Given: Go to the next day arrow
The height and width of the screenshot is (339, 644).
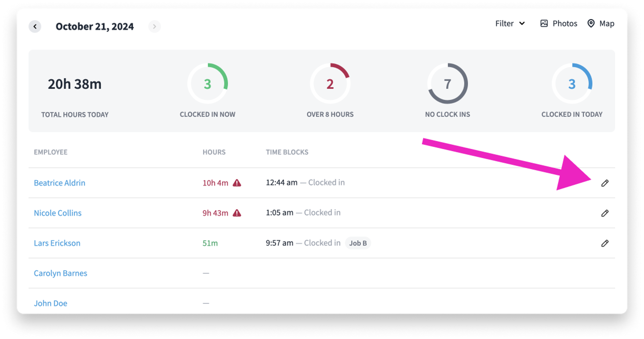Looking at the screenshot, I should pyautogui.click(x=154, y=27).
